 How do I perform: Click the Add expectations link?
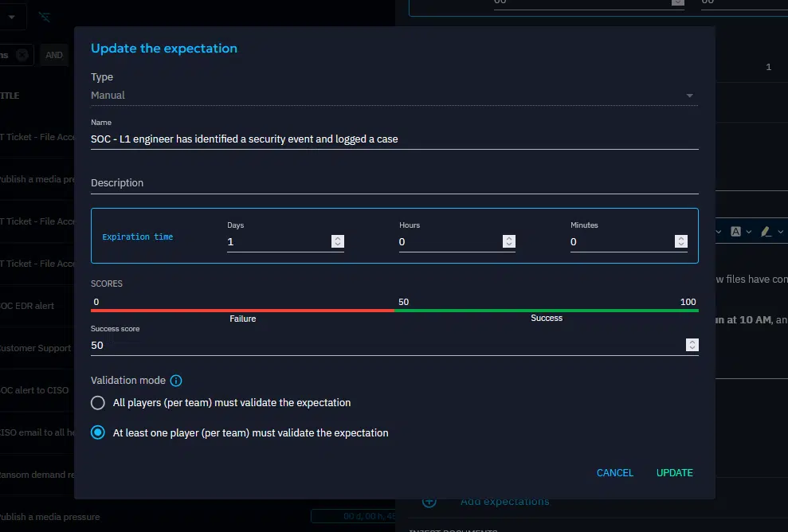tap(504, 502)
